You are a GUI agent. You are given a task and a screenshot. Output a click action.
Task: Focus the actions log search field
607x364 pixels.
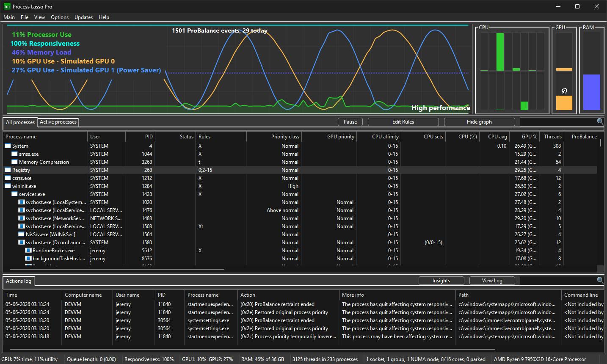(558, 281)
